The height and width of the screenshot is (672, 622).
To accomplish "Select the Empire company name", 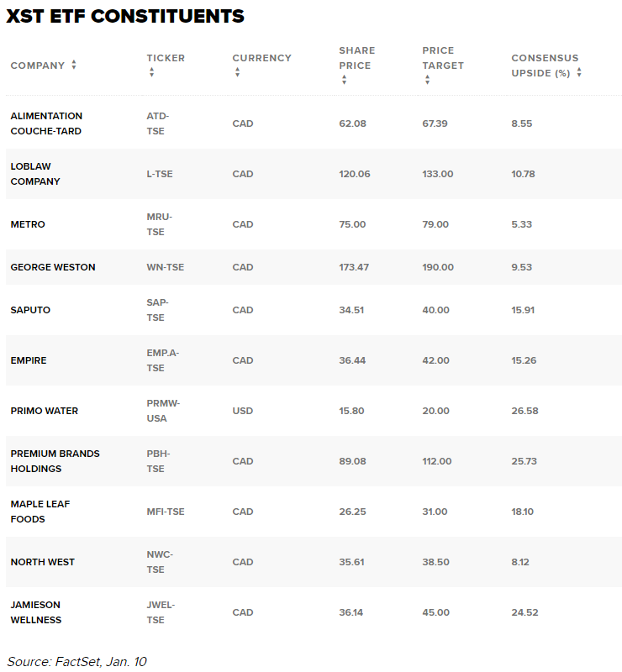I will (29, 360).
